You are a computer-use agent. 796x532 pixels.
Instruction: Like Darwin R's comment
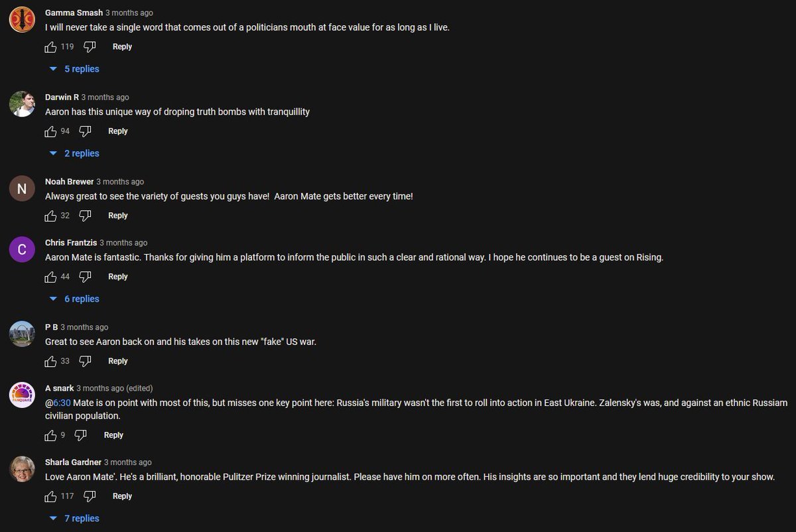coord(51,131)
